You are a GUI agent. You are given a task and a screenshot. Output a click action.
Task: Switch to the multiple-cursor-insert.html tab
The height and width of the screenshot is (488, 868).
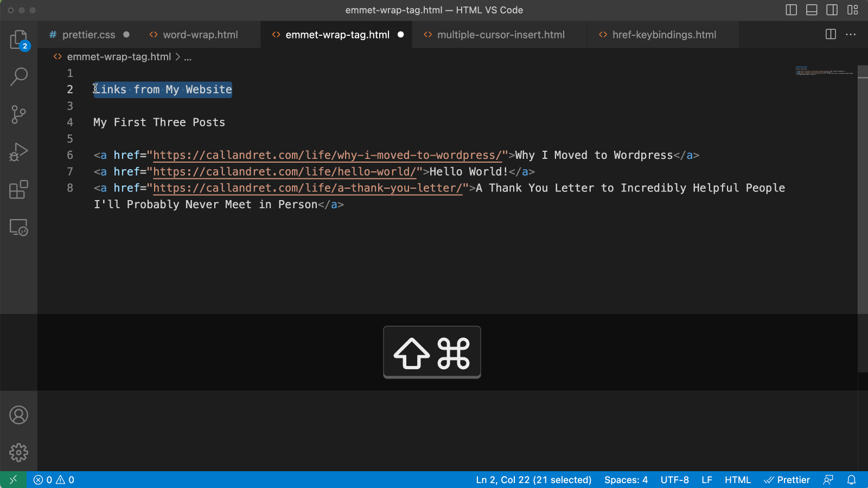pyautogui.click(x=500, y=35)
